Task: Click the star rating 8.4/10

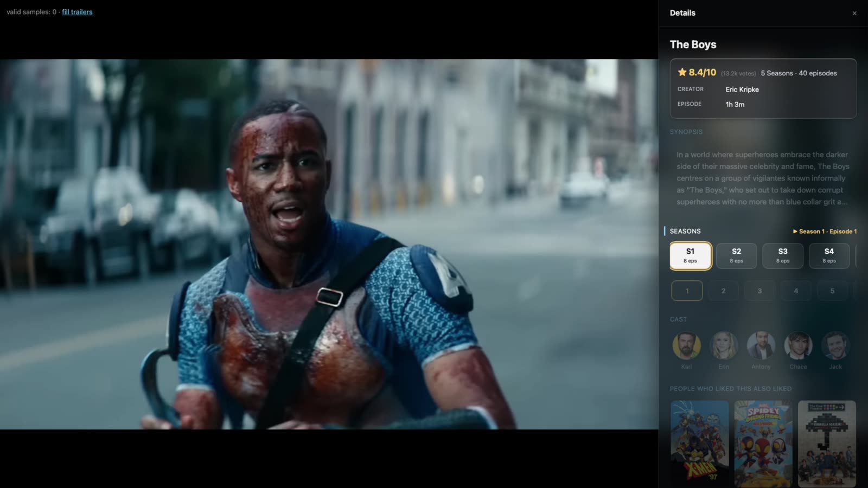Action: click(x=697, y=72)
